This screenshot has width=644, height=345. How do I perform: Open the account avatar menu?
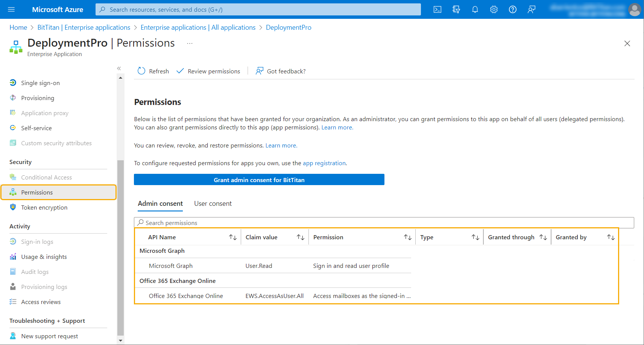point(635,10)
